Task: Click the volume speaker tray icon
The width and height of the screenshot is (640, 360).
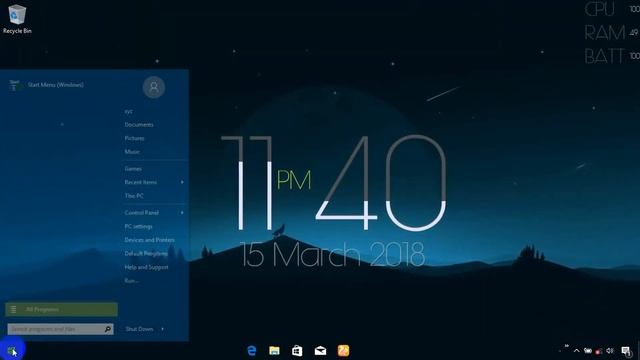Action: pyautogui.click(x=610, y=351)
